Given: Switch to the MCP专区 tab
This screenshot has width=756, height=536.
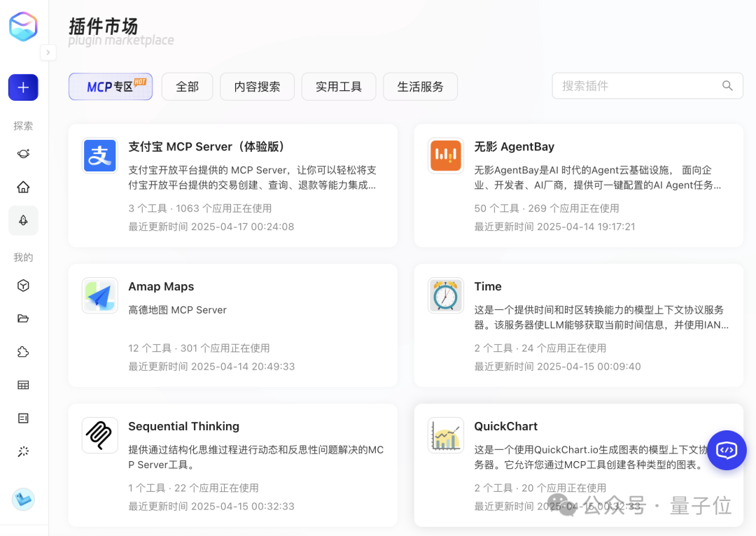Looking at the screenshot, I should point(111,87).
